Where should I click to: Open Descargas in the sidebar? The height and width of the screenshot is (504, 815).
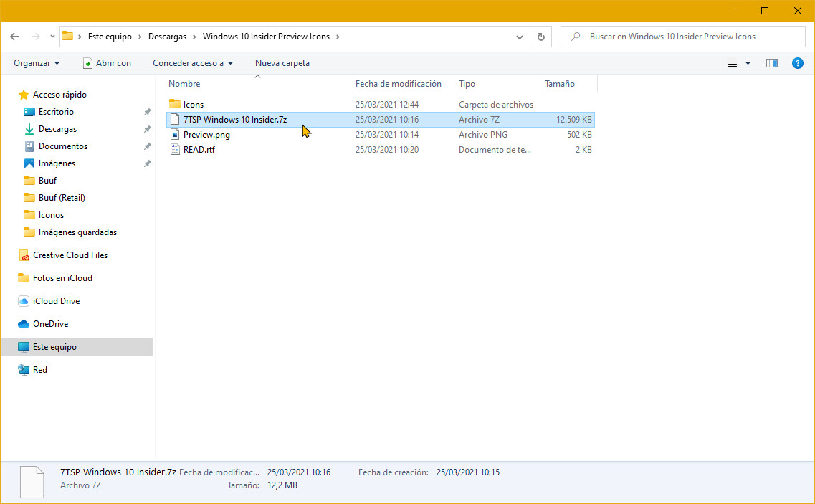pyautogui.click(x=57, y=129)
